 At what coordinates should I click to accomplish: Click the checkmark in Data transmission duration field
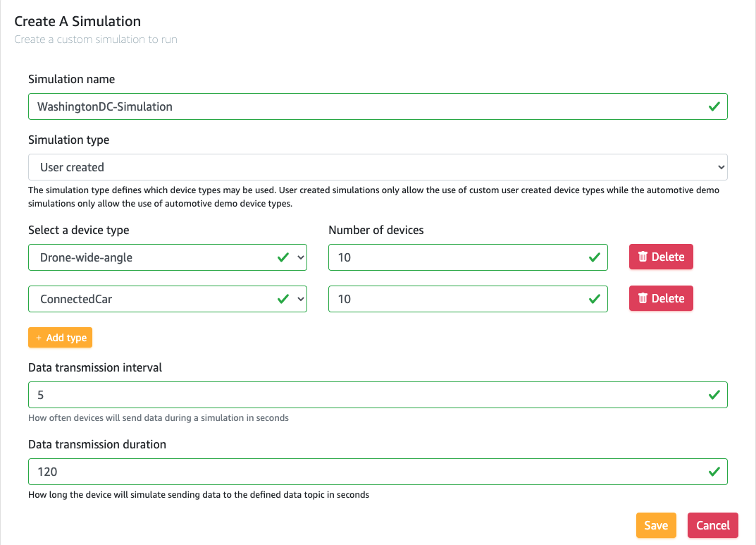click(713, 471)
